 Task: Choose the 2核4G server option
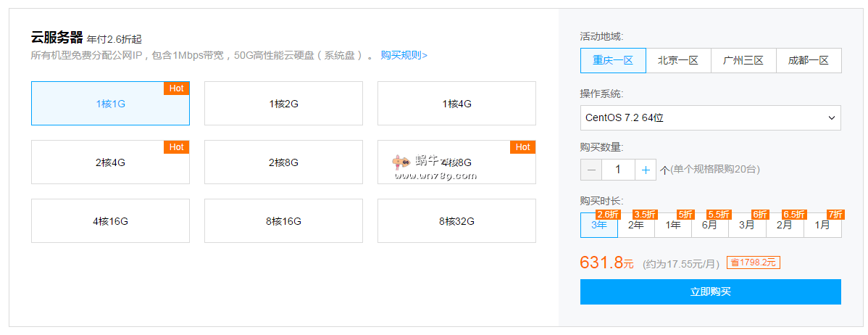coord(110,162)
